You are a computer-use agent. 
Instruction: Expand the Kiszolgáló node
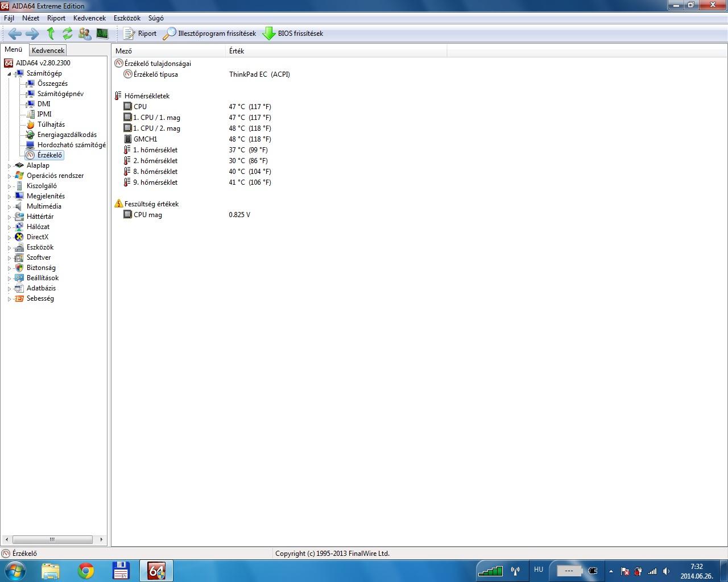9,186
